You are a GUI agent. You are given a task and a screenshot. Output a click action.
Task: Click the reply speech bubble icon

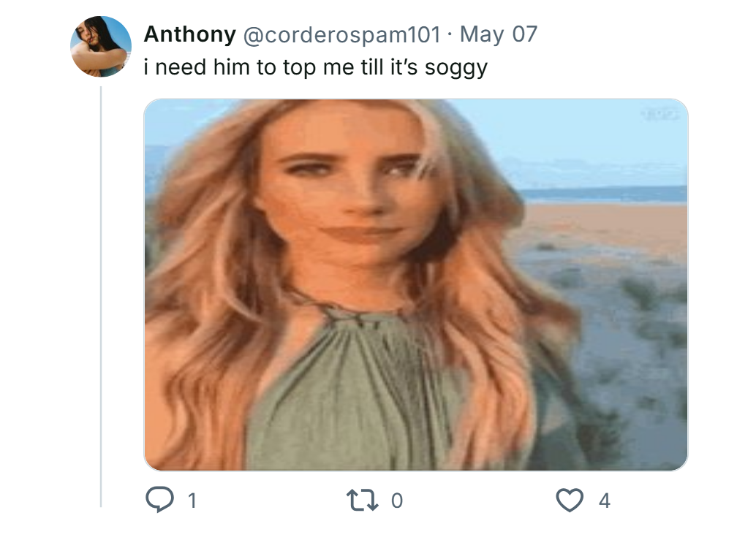point(159,500)
